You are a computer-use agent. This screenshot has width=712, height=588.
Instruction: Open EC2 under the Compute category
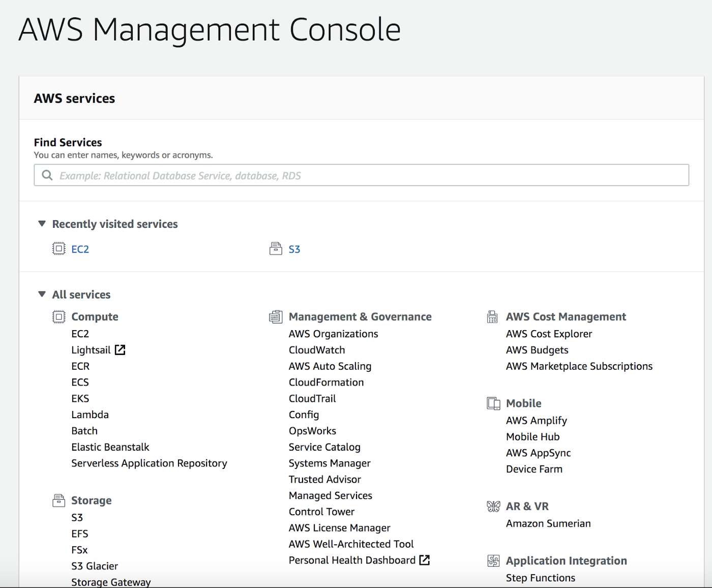[80, 334]
